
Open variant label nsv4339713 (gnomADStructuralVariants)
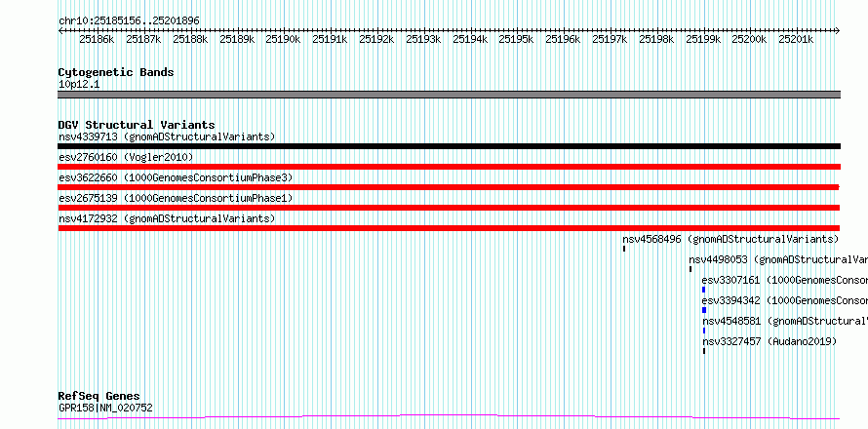167,136
